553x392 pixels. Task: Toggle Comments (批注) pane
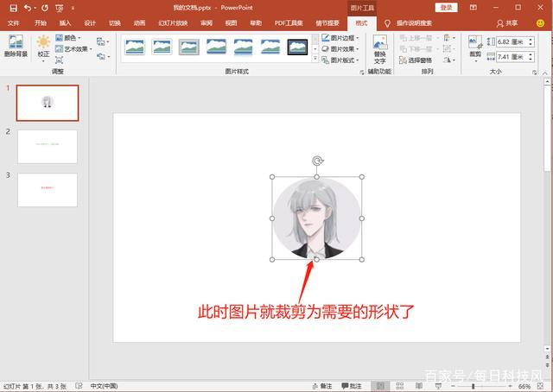point(351,386)
